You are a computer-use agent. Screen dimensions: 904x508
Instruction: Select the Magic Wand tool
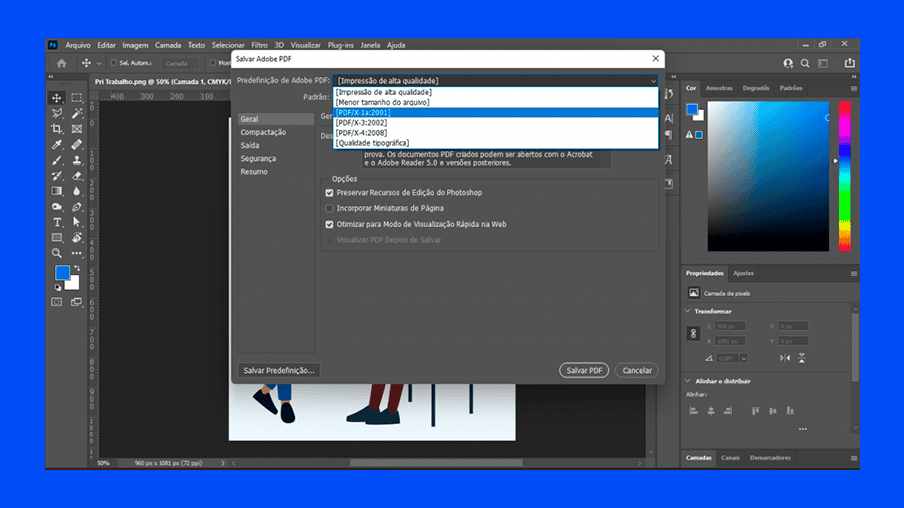coord(76,114)
